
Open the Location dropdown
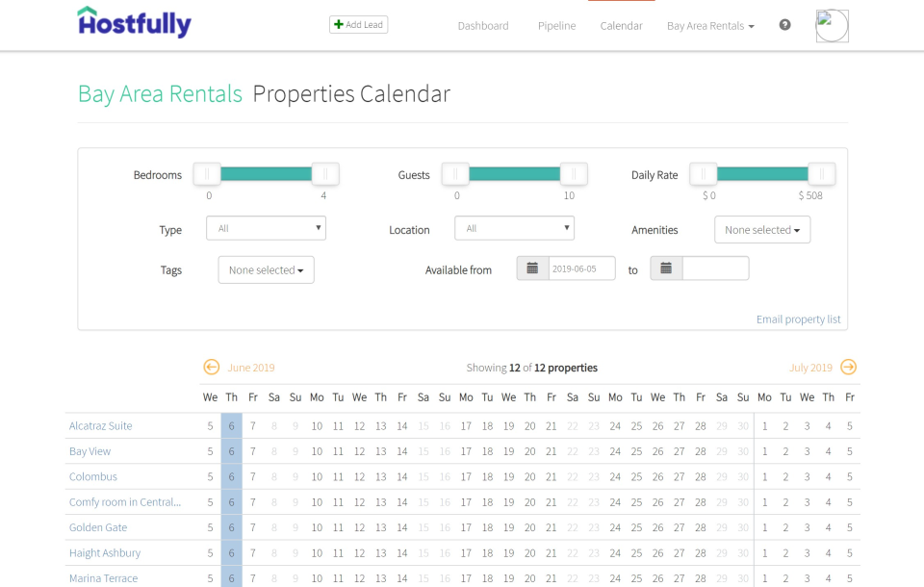point(514,227)
